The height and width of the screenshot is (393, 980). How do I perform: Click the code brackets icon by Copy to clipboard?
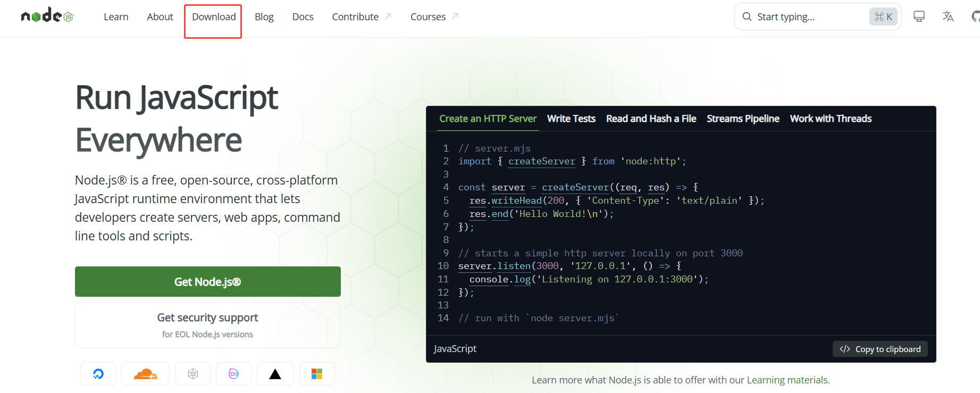click(x=845, y=349)
